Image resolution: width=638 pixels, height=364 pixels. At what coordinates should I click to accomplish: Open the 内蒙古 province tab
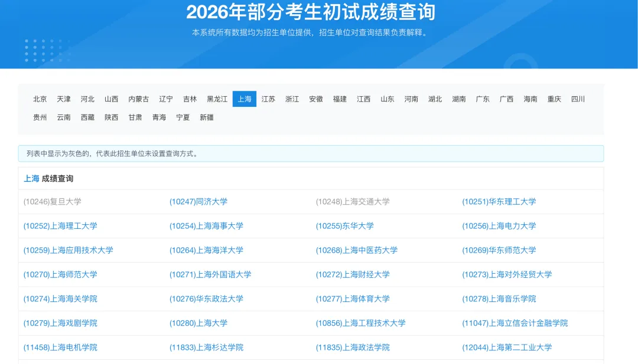point(138,99)
